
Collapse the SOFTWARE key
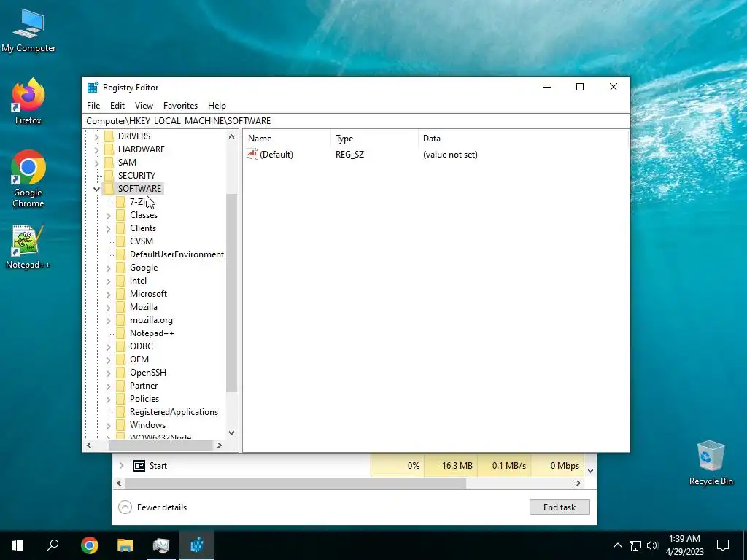click(x=96, y=189)
